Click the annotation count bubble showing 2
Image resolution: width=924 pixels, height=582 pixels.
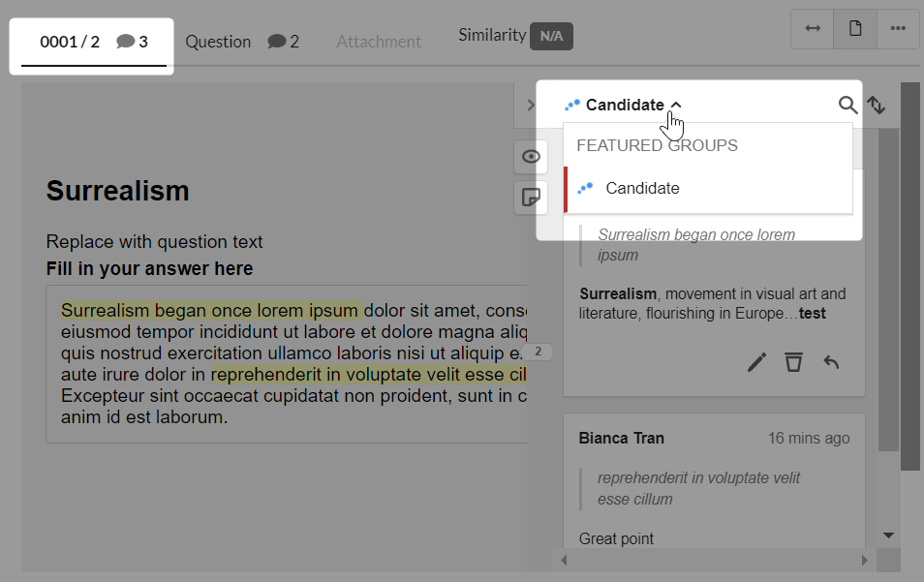538,352
